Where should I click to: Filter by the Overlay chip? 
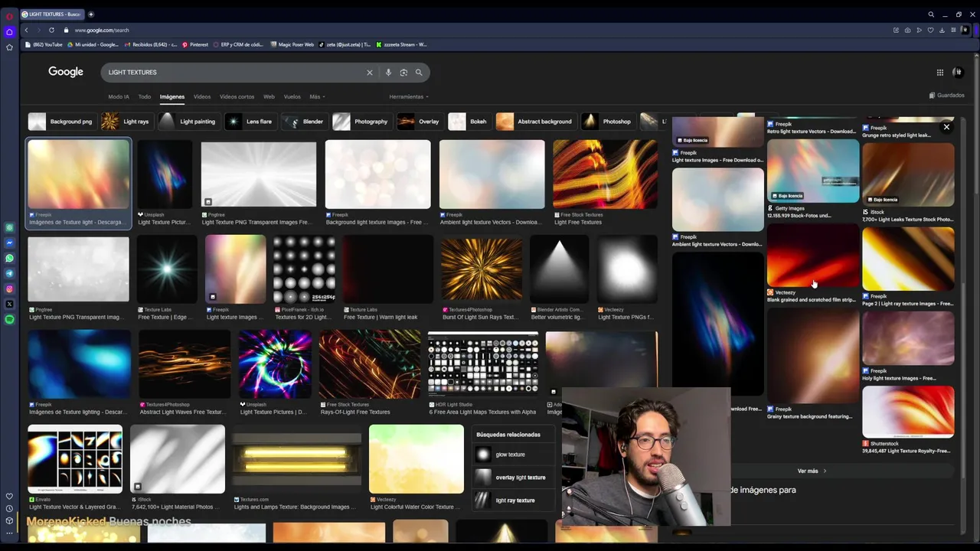[x=420, y=121]
